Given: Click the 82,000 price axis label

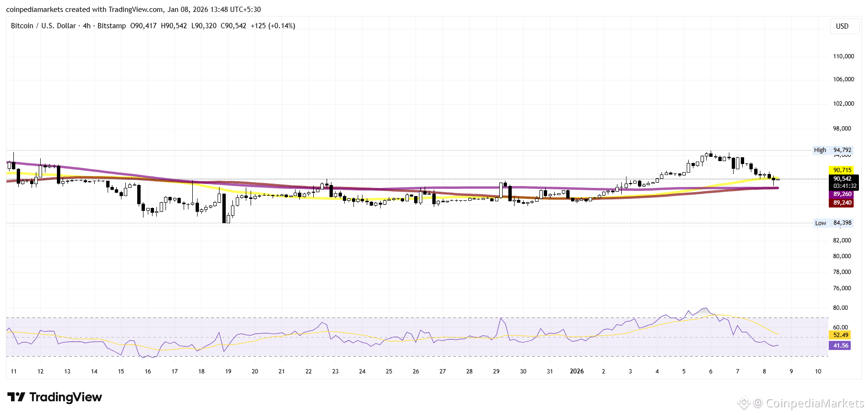Looking at the screenshot, I should click(x=842, y=240).
